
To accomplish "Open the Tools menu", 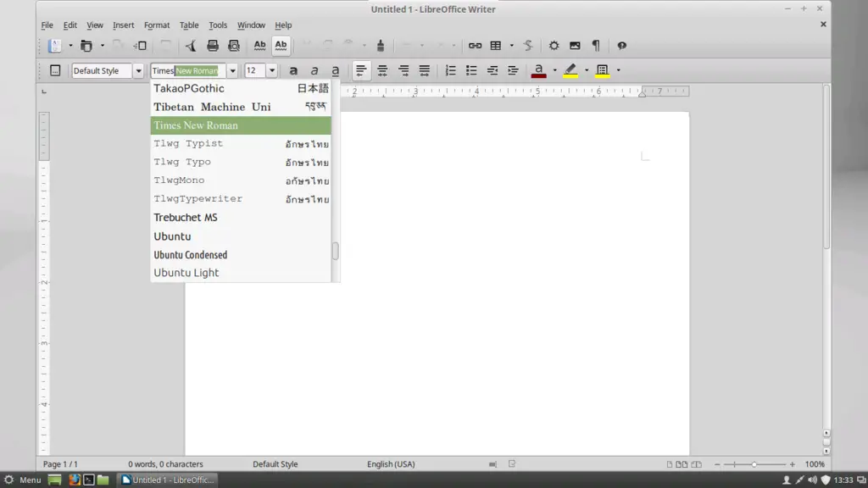I will coord(218,25).
